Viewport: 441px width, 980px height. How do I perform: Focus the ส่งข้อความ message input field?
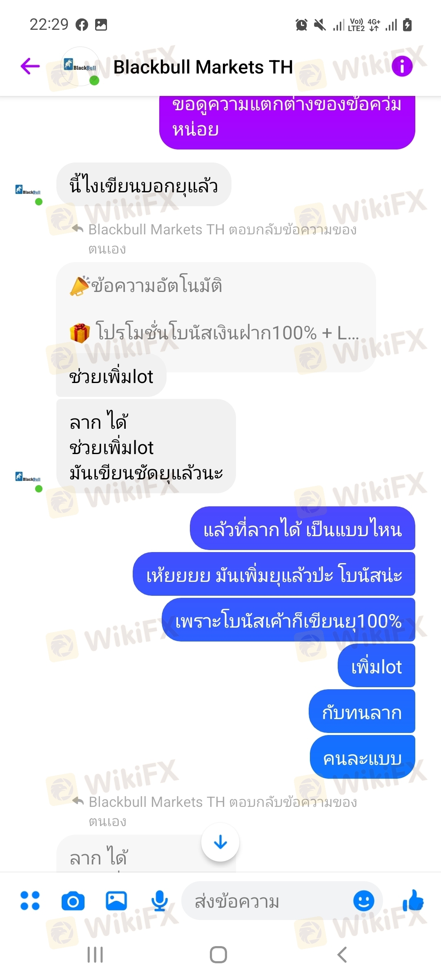(x=269, y=901)
